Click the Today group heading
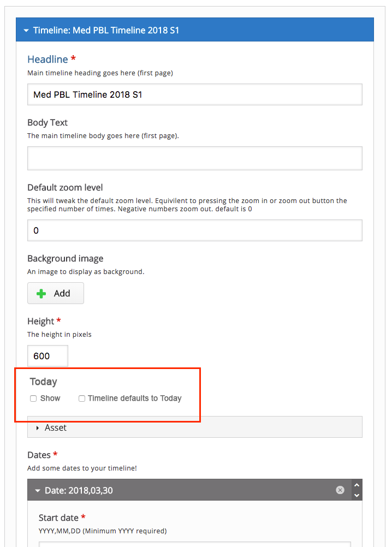The height and width of the screenshot is (547, 392). (x=43, y=382)
